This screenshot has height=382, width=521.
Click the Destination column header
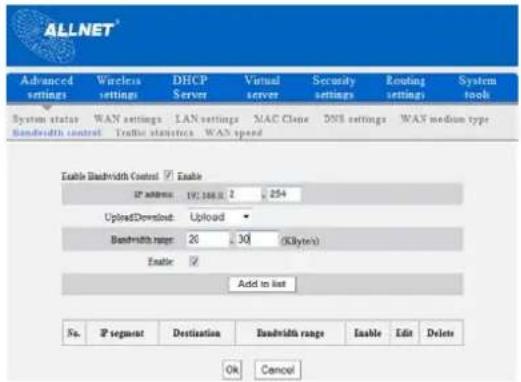197,333
